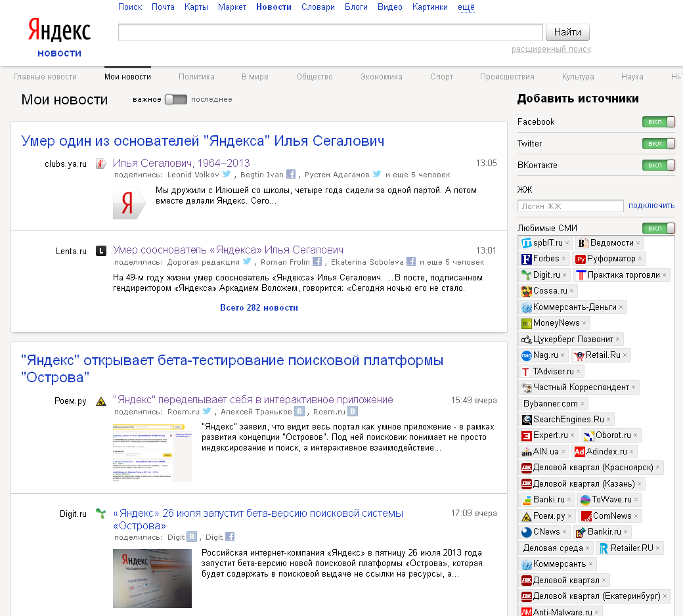
Task: Click the VK icon next to Алексей Траньков
Action: [299, 411]
